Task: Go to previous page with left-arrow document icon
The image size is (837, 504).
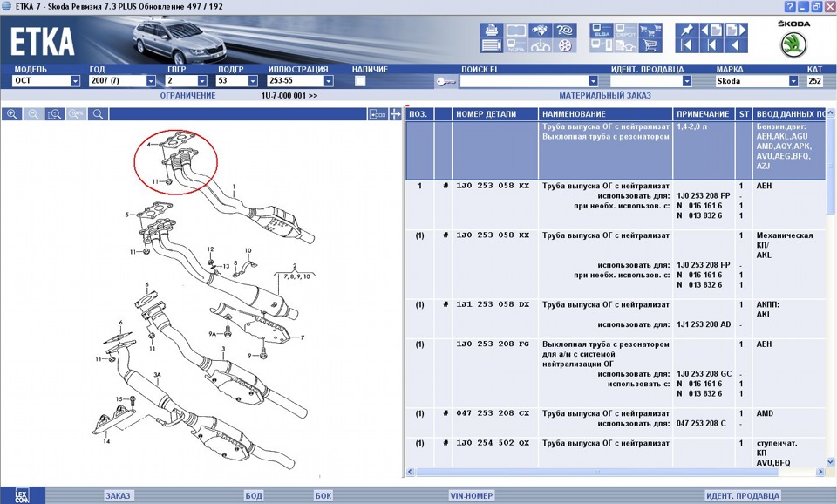Action: coord(711,31)
